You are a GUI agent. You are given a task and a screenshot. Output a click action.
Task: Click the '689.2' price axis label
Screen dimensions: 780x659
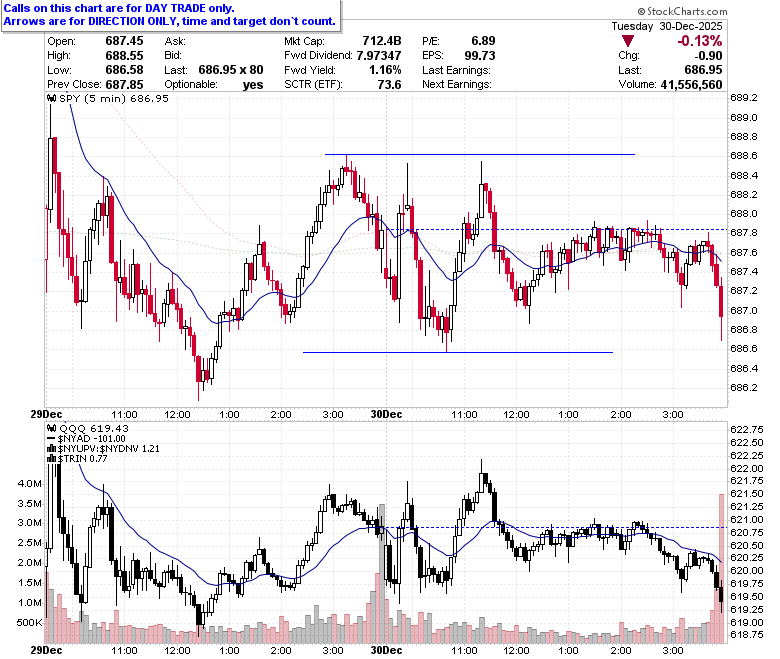(744, 98)
